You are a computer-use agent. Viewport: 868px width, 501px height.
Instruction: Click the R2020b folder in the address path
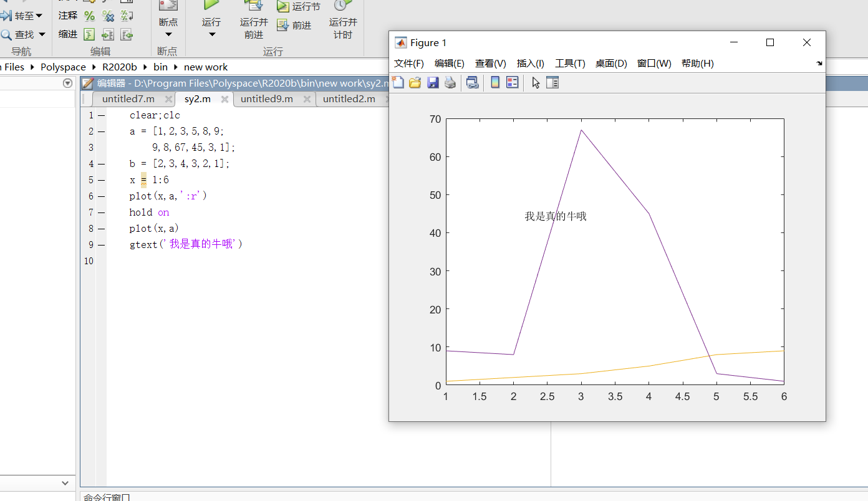(120, 67)
